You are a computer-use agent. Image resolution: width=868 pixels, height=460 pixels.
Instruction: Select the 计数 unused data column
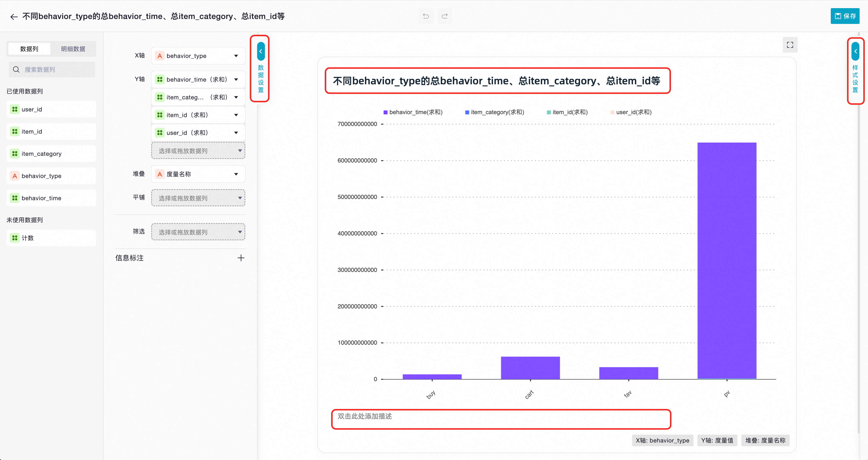point(51,238)
